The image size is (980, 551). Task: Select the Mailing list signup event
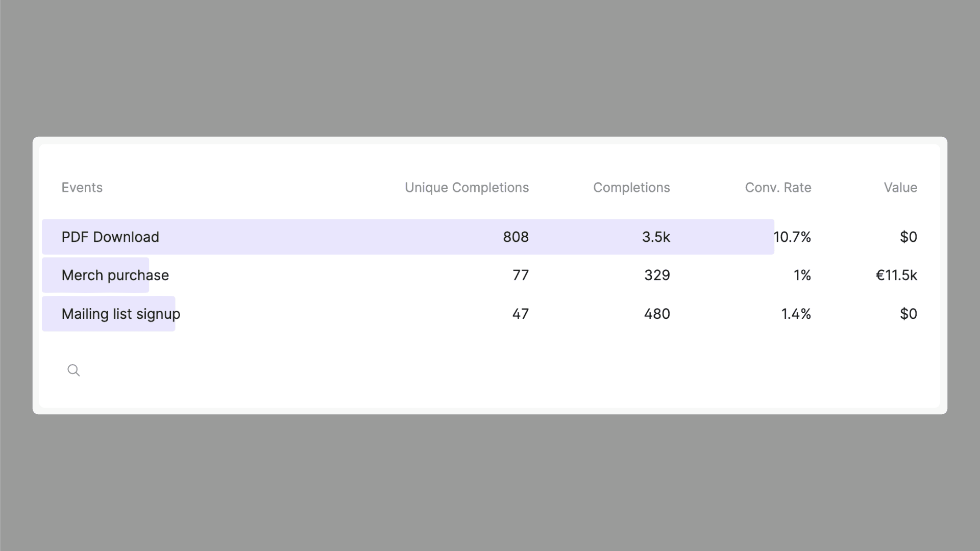(120, 314)
